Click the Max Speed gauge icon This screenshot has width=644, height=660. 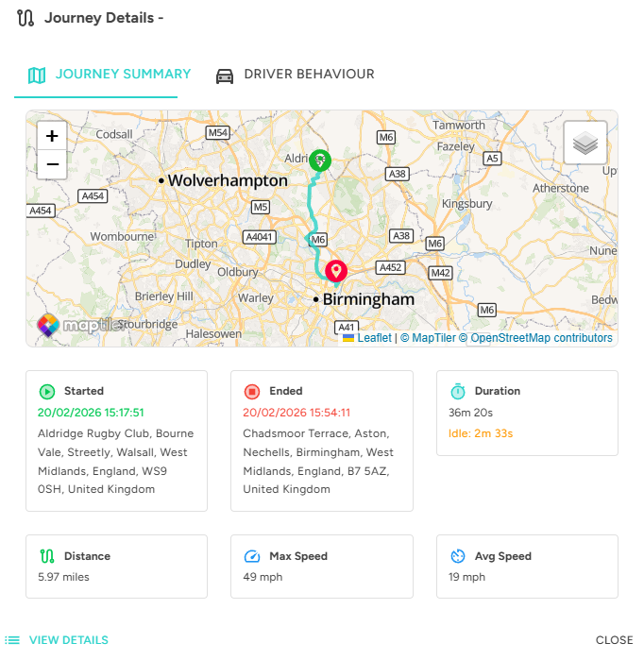[252, 556]
